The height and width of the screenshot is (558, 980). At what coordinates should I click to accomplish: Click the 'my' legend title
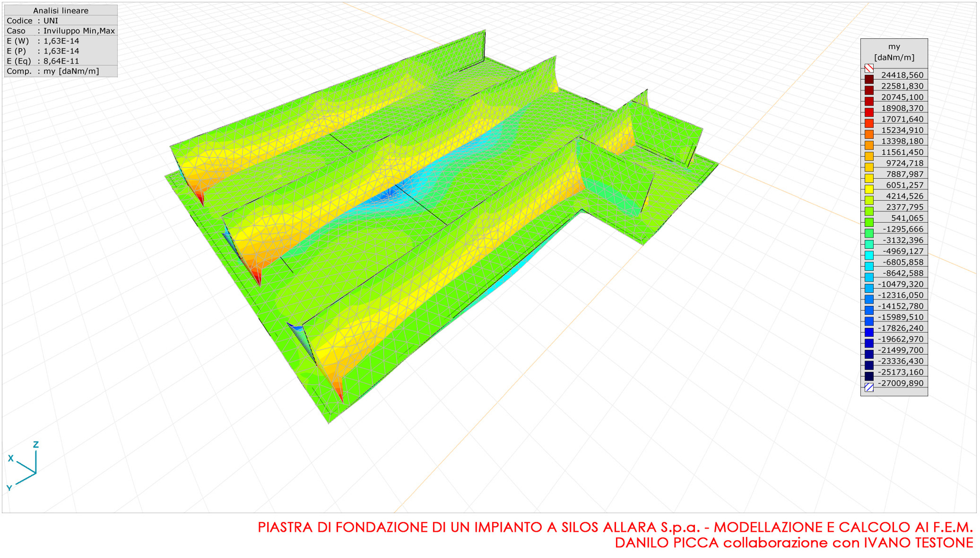tap(894, 47)
